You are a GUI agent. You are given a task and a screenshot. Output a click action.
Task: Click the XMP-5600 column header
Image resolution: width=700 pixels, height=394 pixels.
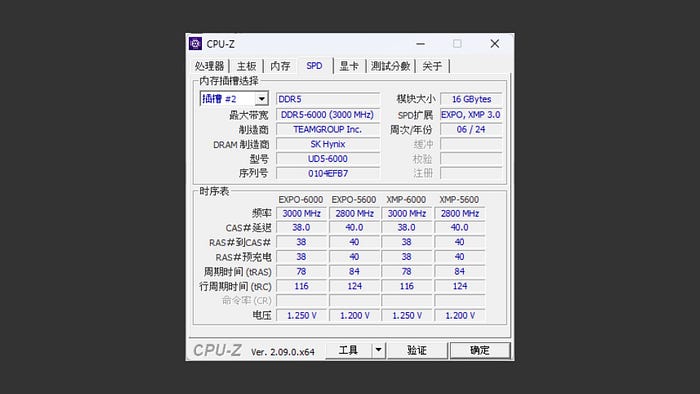(459, 199)
